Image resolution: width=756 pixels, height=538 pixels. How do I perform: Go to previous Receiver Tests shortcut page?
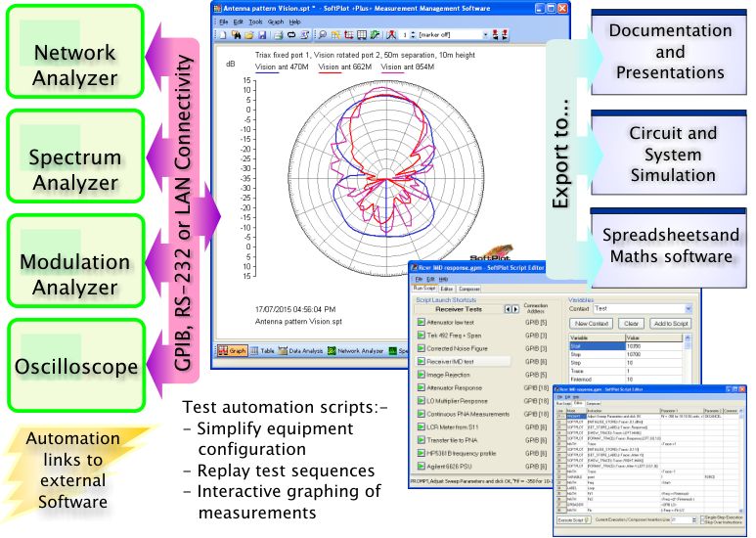(x=508, y=309)
